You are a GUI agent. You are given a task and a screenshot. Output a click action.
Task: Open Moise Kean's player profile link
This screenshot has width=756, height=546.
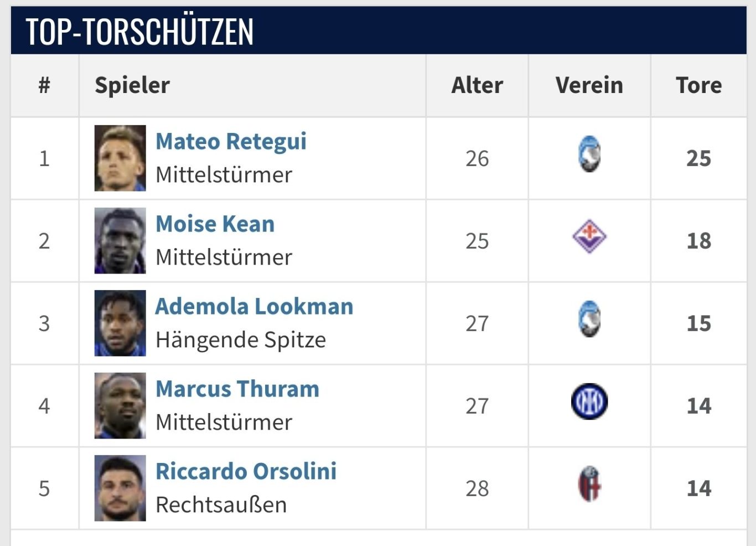click(x=215, y=224)
